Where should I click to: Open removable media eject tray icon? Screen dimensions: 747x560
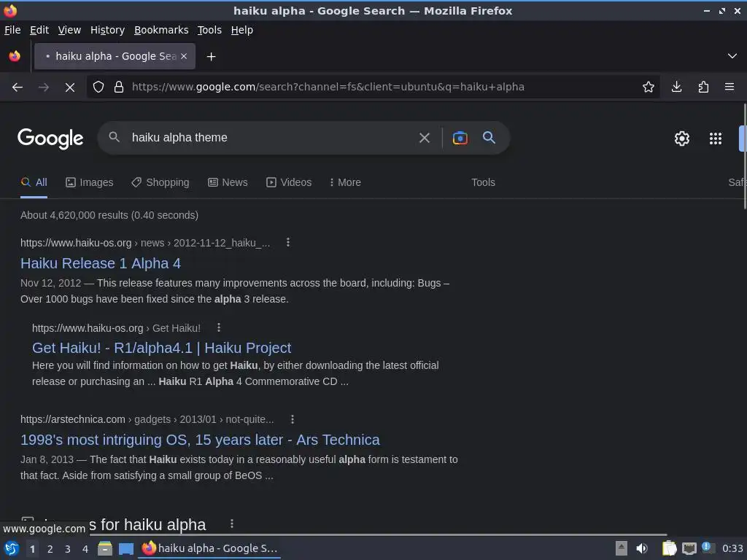(622, 548)
